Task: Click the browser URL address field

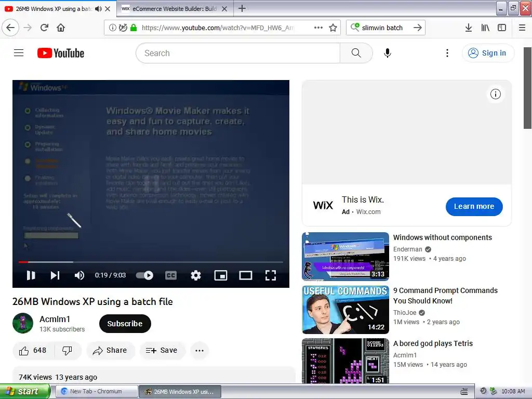Action: tap(217, 28)
